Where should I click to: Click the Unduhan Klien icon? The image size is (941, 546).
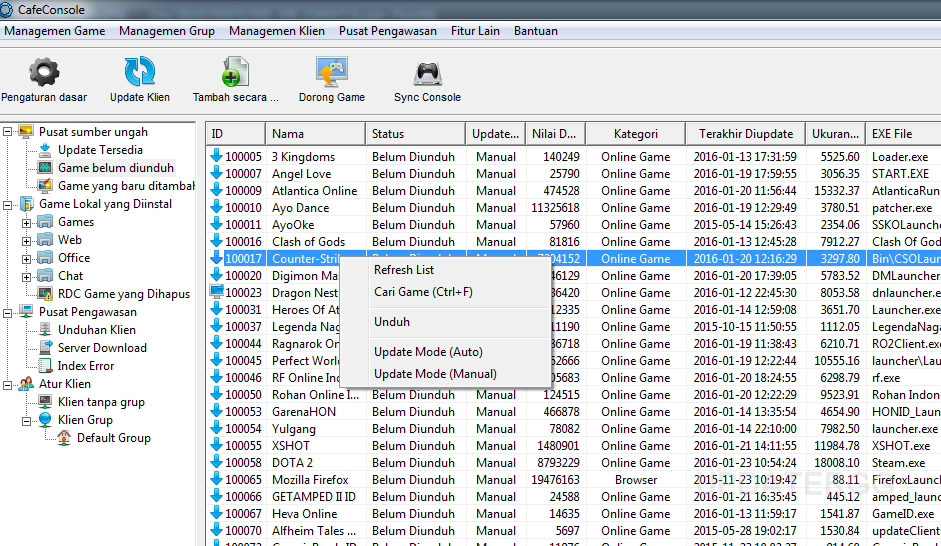click(x=45, y=330)
